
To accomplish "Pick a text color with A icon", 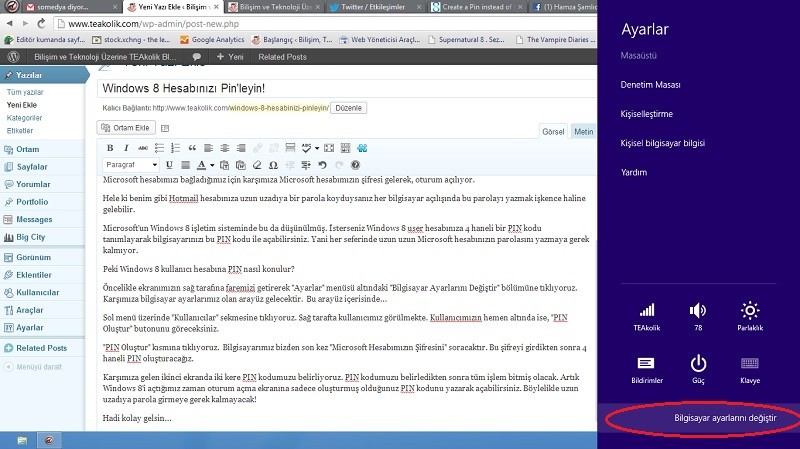I will (x=202, y=165).
